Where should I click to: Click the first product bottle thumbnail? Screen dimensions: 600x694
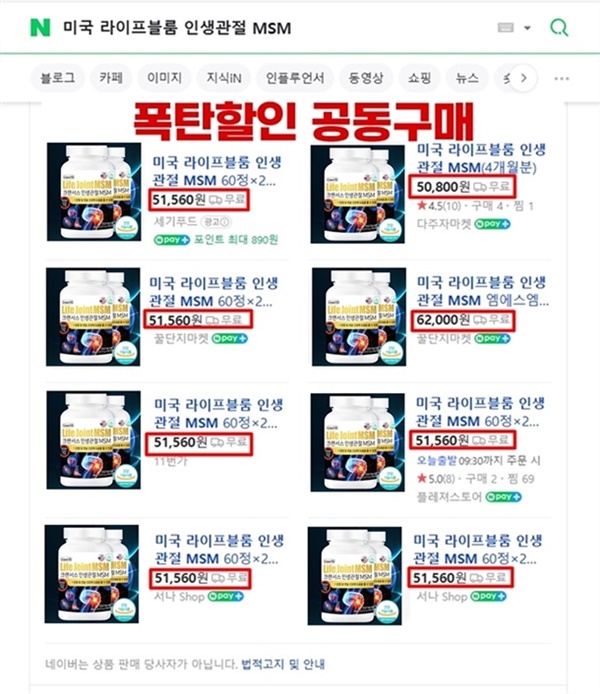pos(94,192)
